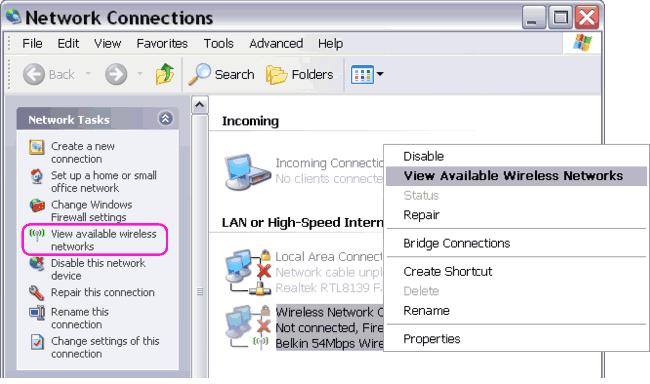This screenshot has height=384, width=650.
Task: Open the View menu
Action: coord(107,43)
